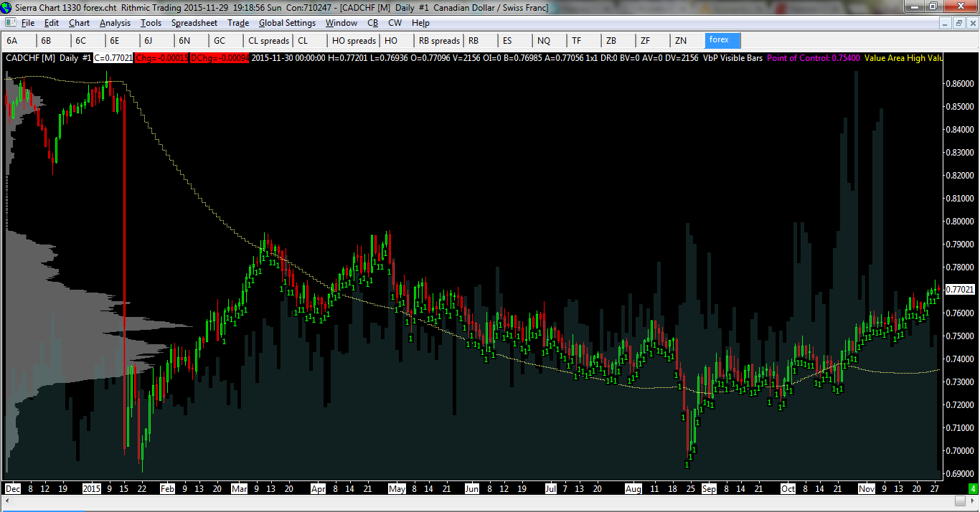Open the Help menu
This screenshot has height=512, width=980.
420,23
